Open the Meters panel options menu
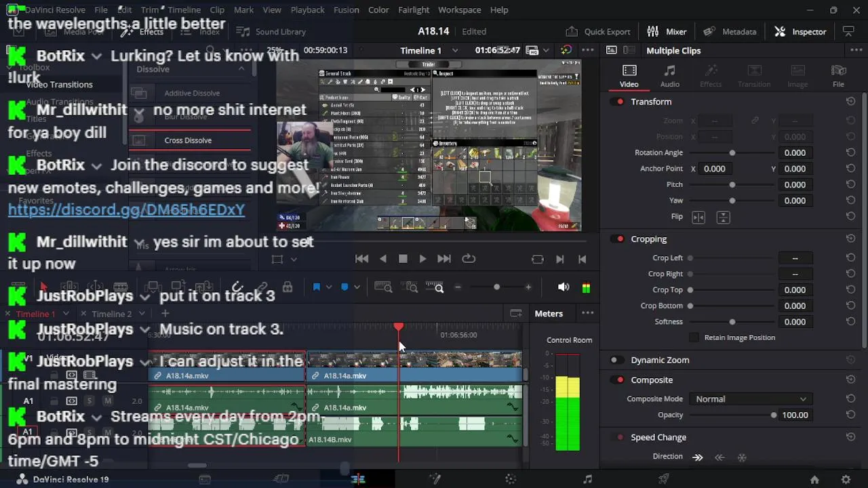The image size is (868, 488). 587,313
